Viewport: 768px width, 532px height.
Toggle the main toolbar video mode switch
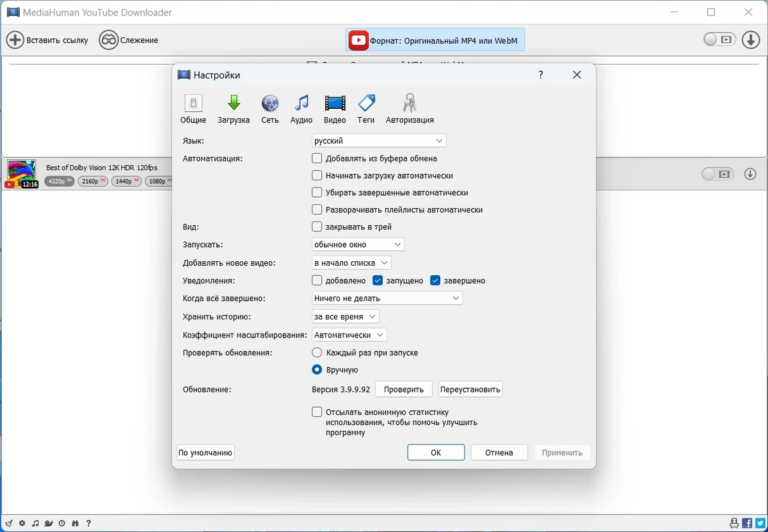coord(719,40)
